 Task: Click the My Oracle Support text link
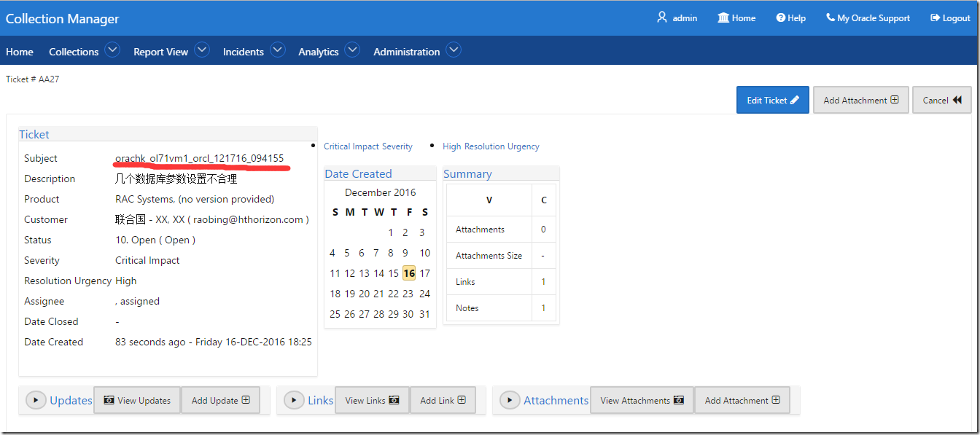click(x=874, y=18)
